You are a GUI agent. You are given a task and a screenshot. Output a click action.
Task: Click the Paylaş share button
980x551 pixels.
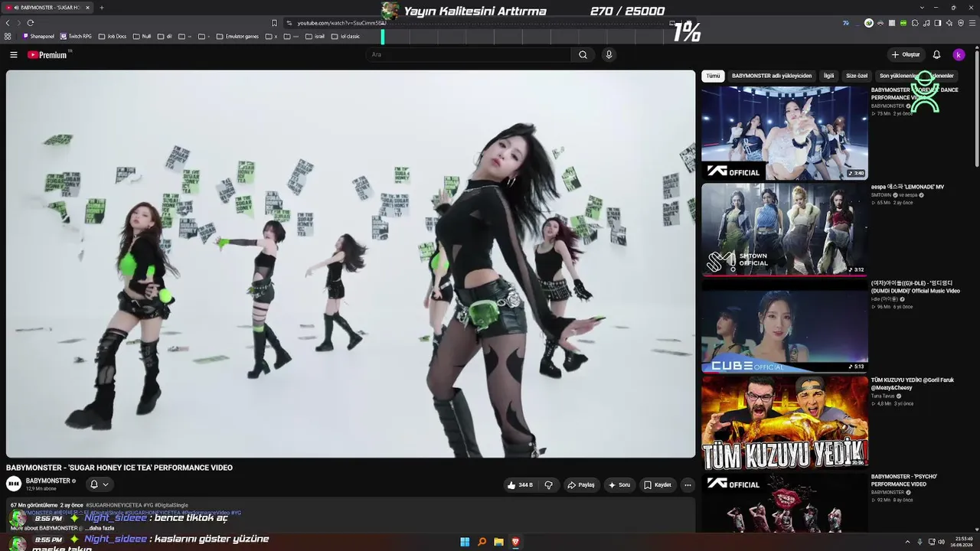tap(581, 484)
